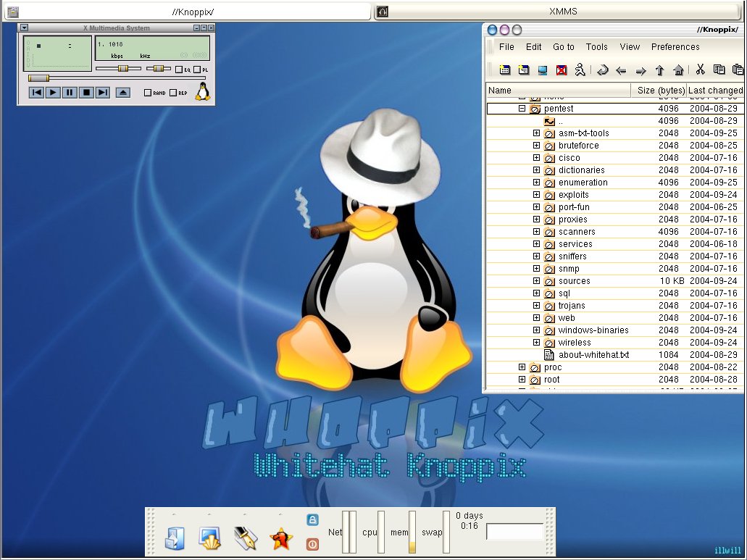Expand the wireless folder node
This screenshot has height=560, width=747.
[x=536, y=343]
